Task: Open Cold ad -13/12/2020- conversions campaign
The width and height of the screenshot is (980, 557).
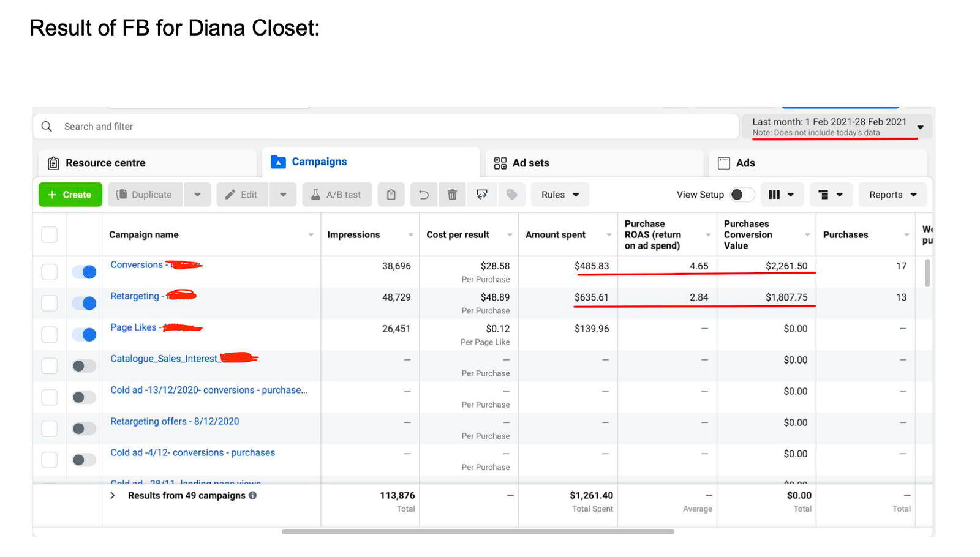Action: pyautogui.click(x=209, y=390)
